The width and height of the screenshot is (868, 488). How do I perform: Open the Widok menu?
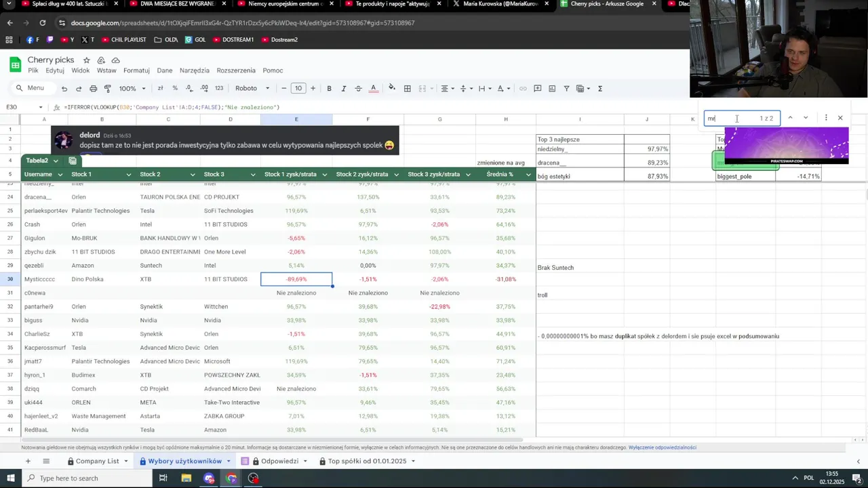coord(81,70)
